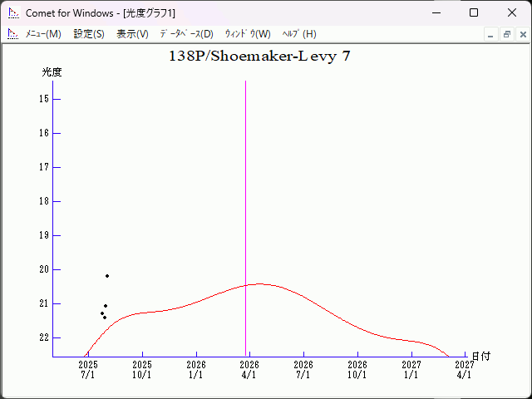Open the データベース(D) menu
Image resolution: width=532 pixels, height=399 pixels.
point(186,34)
